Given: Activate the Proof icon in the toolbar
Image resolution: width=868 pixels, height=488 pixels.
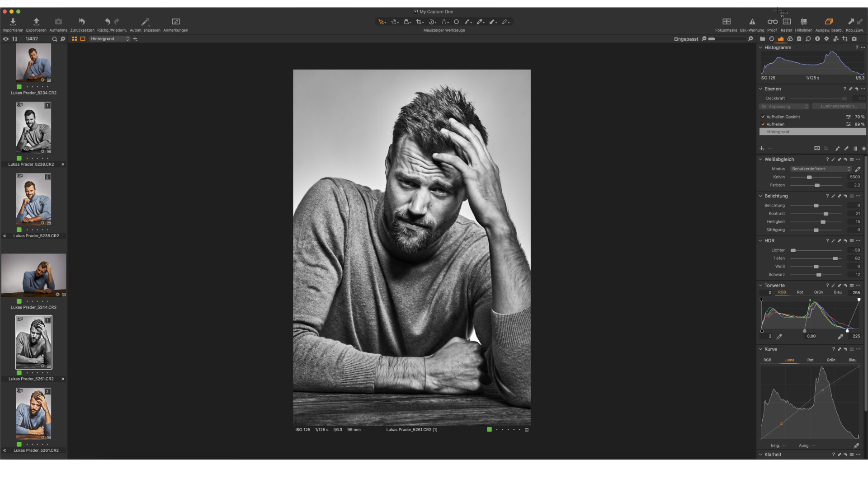Looking at the screenshot, I should click(772, 22).
